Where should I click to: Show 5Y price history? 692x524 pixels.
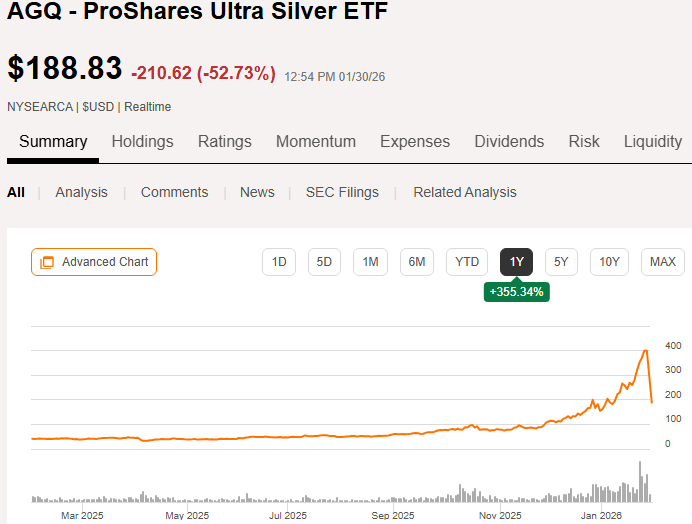[561, 262]
